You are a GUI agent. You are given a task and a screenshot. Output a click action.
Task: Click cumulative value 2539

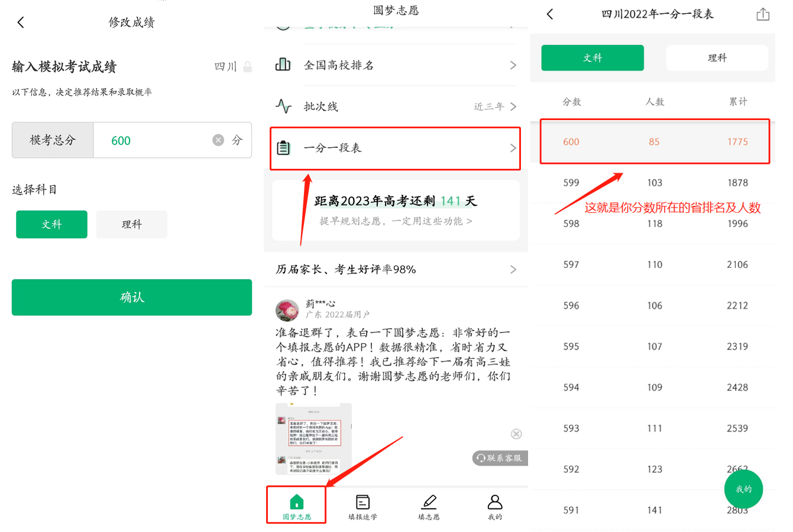tap(737, 428)
